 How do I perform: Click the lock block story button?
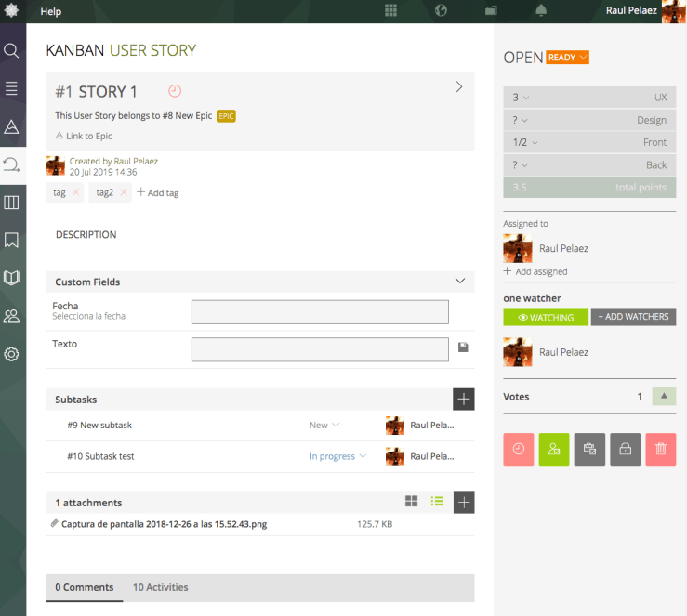[625, 449]
